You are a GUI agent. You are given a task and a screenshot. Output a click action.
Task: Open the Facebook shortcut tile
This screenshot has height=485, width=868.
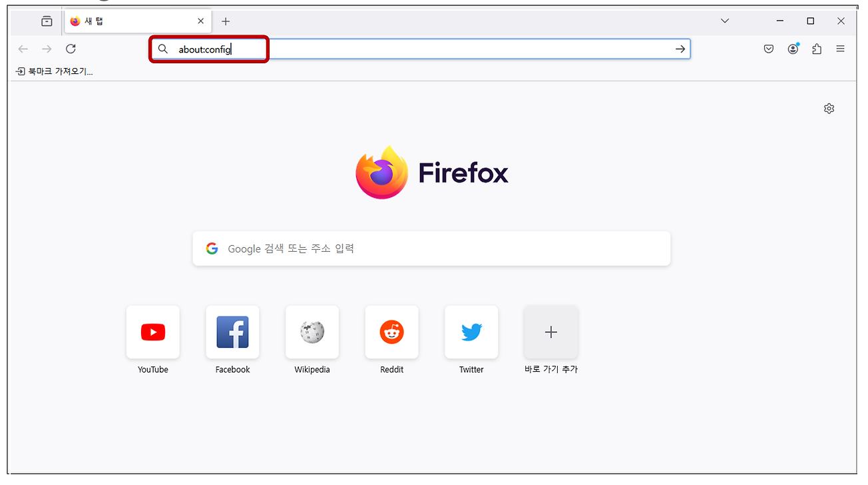(x=232, y=332)
